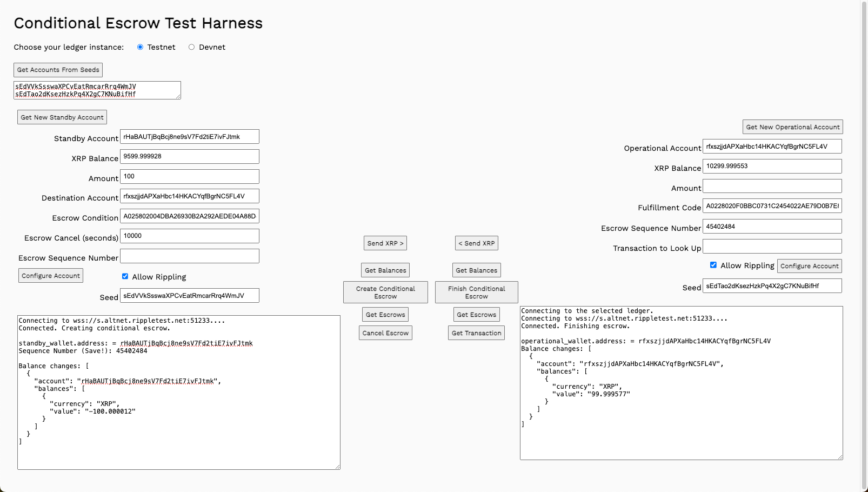The width and height of the screenshot is (868, 492).
Task: Click the Finish Conditional Escrow button
Action: (476, 292)
